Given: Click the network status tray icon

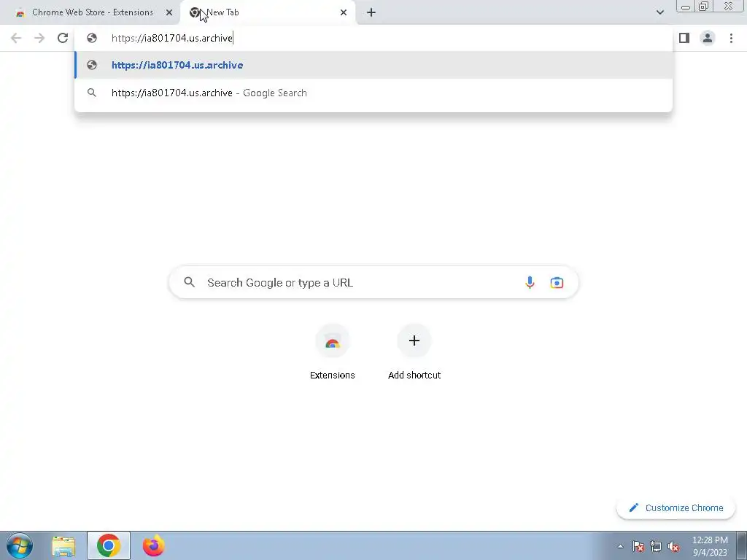Looking at the screenshot, I should [656, 546].
